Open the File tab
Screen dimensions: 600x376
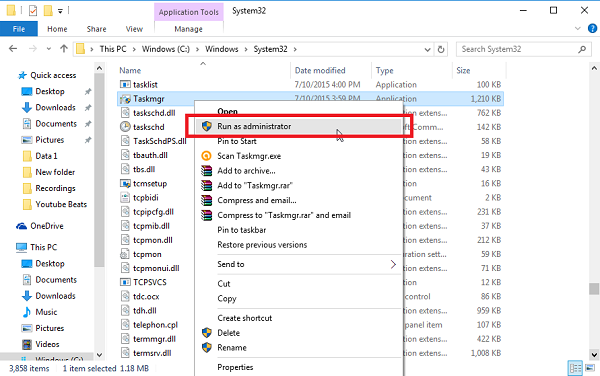click(x=19, y=29)
